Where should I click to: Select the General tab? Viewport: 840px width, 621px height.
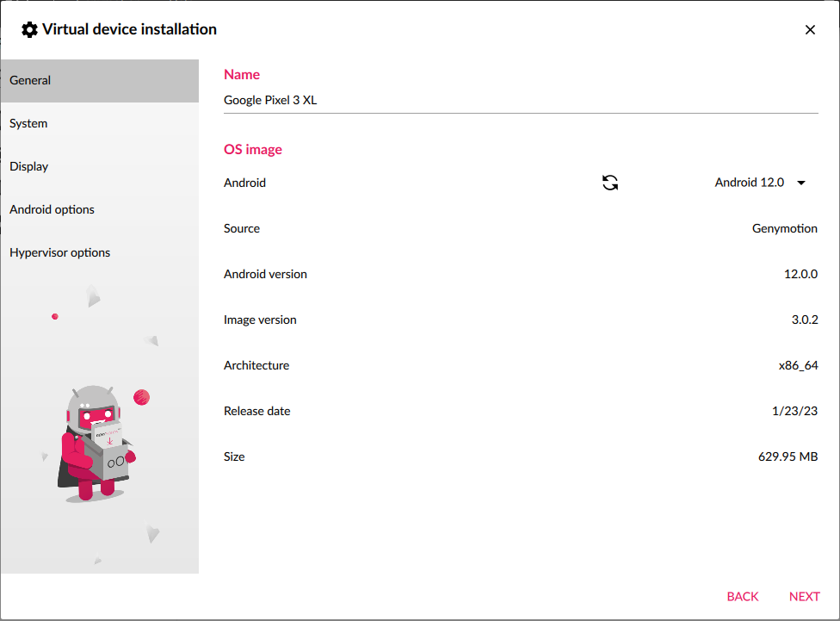(x=100, y=81)
